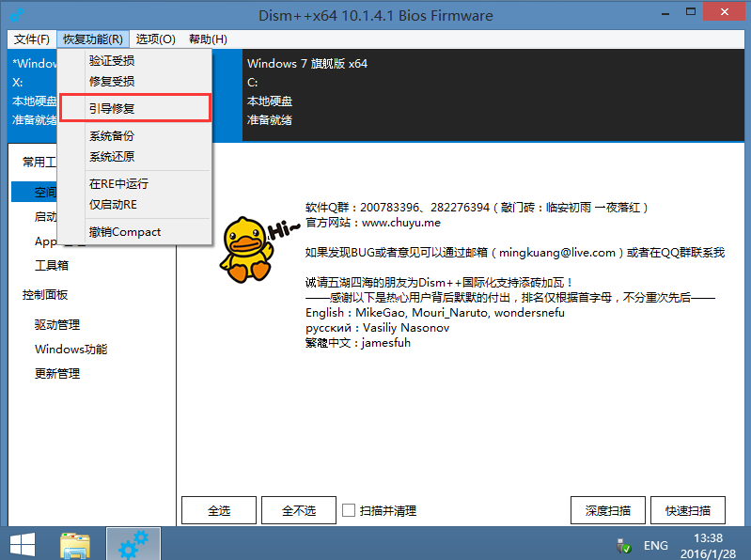Click the Dism++ gears icon in the taskbar

[x=133, y=544]
